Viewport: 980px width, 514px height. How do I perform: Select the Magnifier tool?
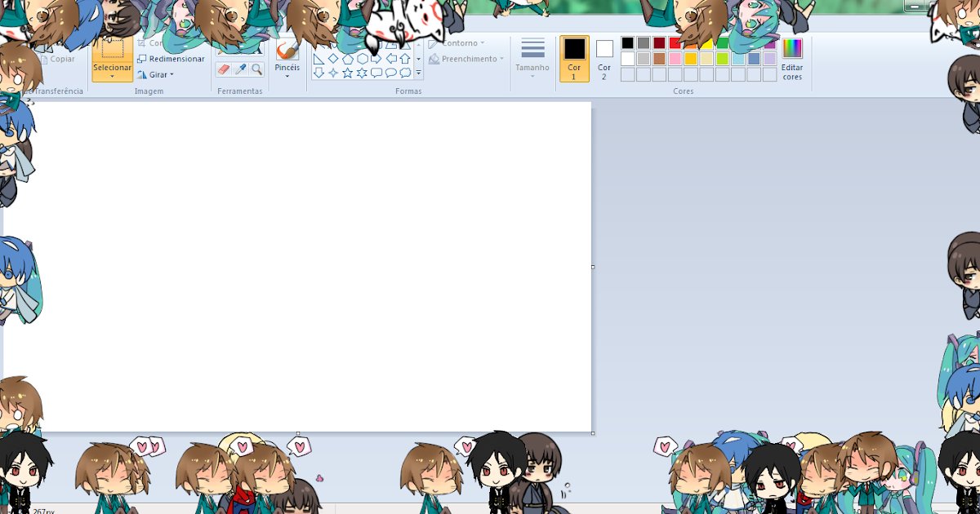(256, 69)
